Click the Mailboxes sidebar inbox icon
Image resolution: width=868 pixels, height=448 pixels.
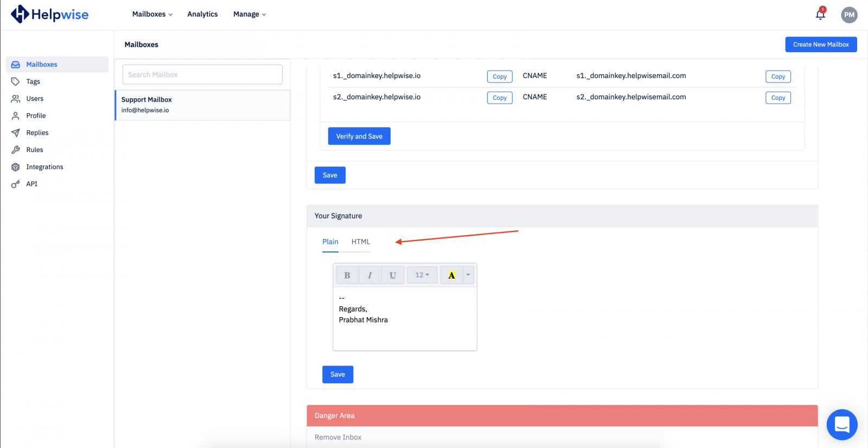(16, 65)
